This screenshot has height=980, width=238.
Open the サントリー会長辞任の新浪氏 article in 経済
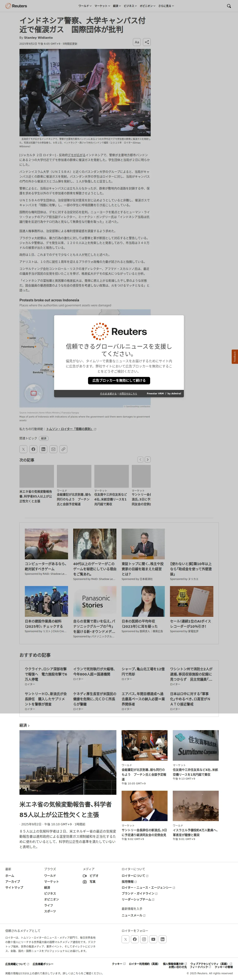tap(144, 832)
